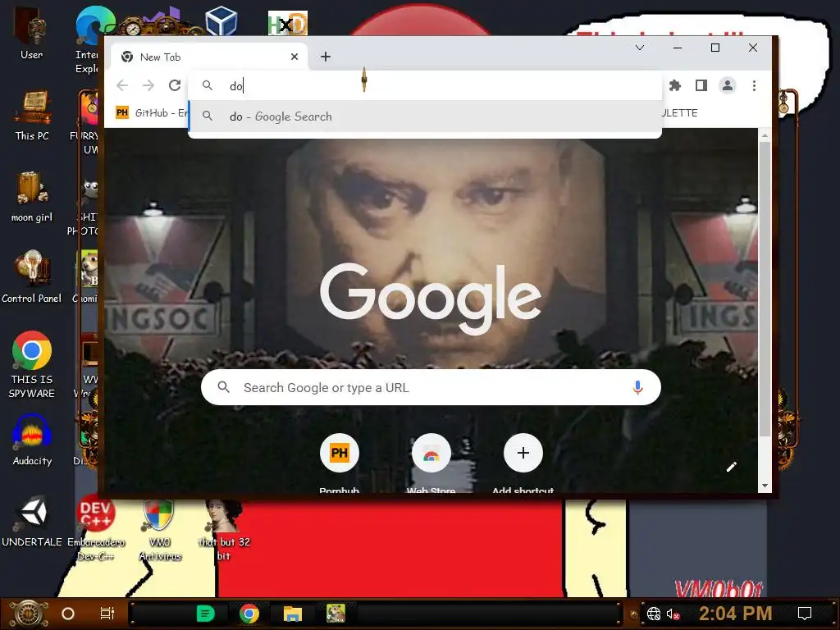This screenshot has width=840, height=630.
Task: Open the HxD desktop icon
Action: click(x=288, y=24)
